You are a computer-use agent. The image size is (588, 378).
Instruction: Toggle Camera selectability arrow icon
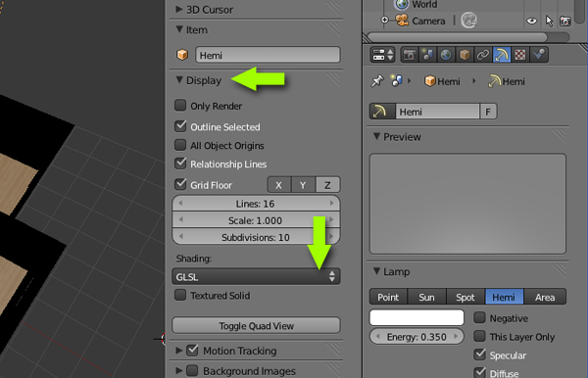[x=549, y=21]
